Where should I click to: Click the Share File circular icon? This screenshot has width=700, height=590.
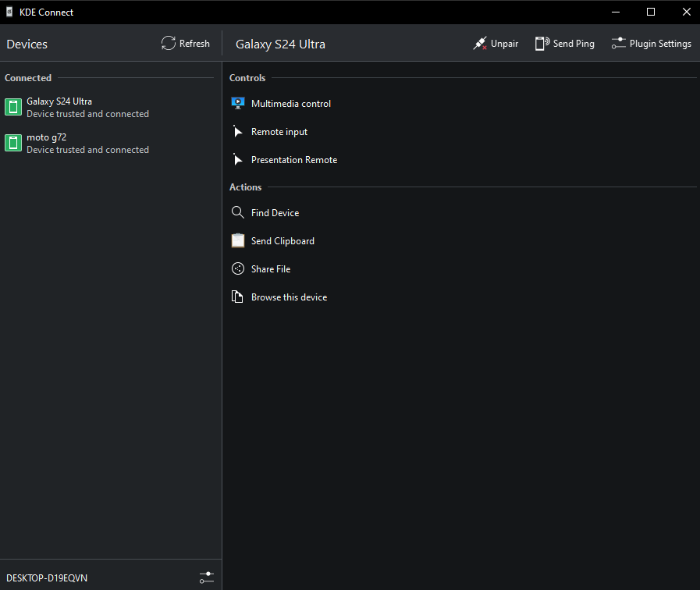click(238, 268)
